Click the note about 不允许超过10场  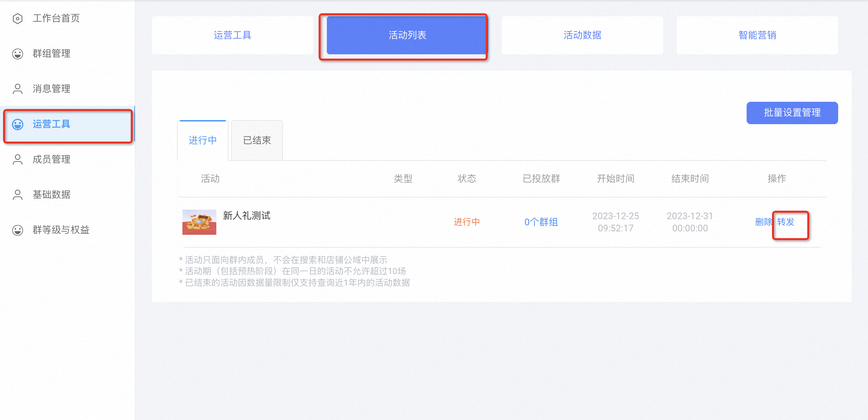click(x=292, y=271)
